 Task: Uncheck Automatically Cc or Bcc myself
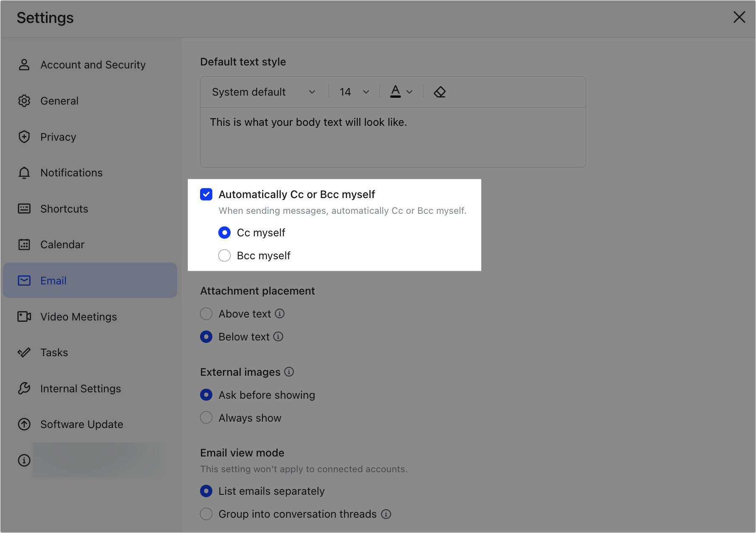tap(206, 194)
